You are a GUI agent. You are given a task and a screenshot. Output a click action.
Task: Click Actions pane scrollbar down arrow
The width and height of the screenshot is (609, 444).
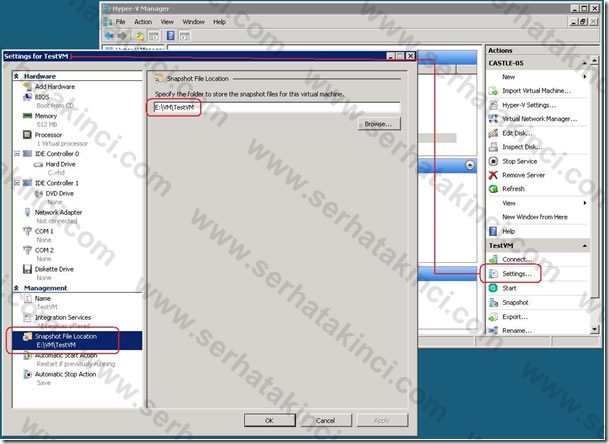(594, 330)
